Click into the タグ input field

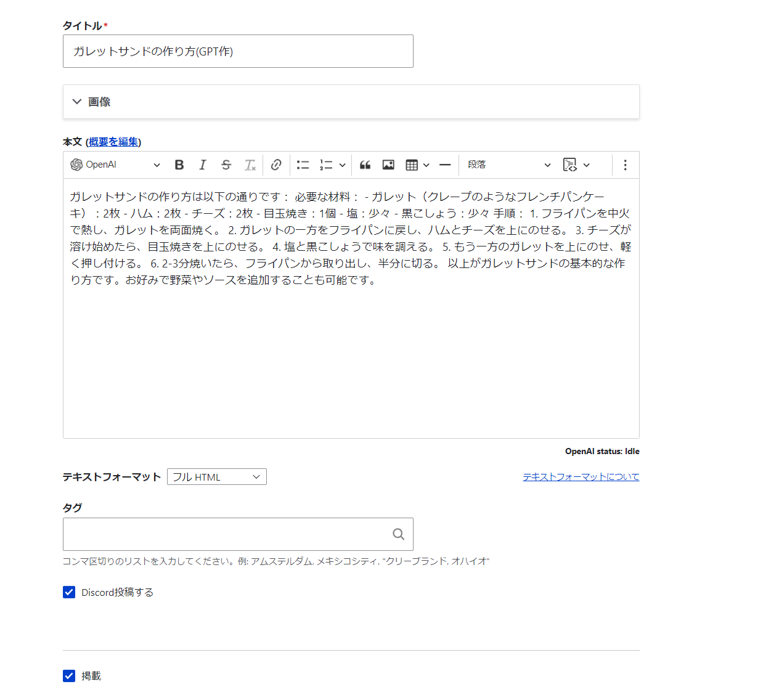coord(228,534)
